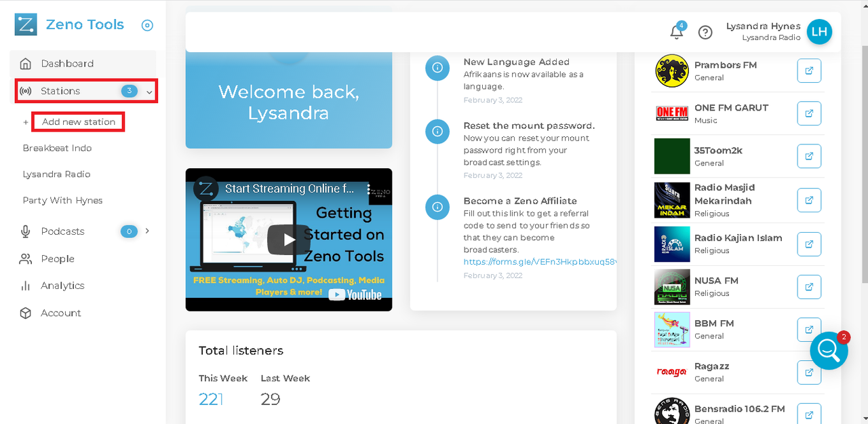Click the Start Streaming Online video title
The height and width of the screenshot is (424, 868).
coord(290,189)
